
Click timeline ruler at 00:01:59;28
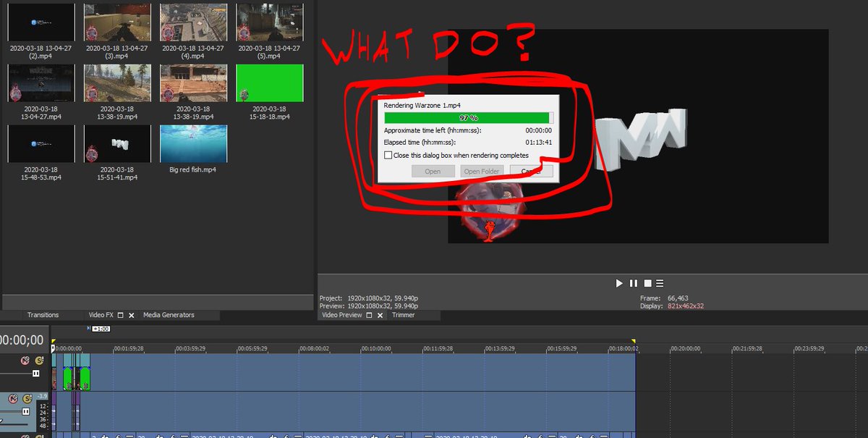[x=129, y=348]
